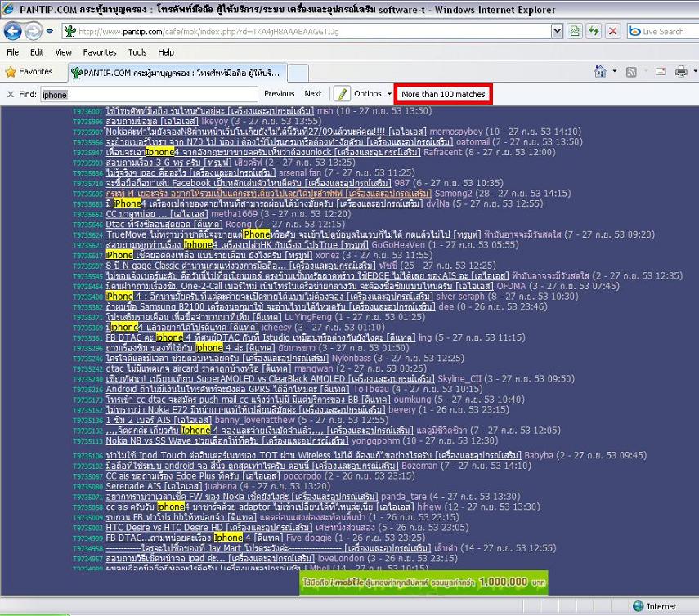Click thread ID T9735695

pos(87,194)
